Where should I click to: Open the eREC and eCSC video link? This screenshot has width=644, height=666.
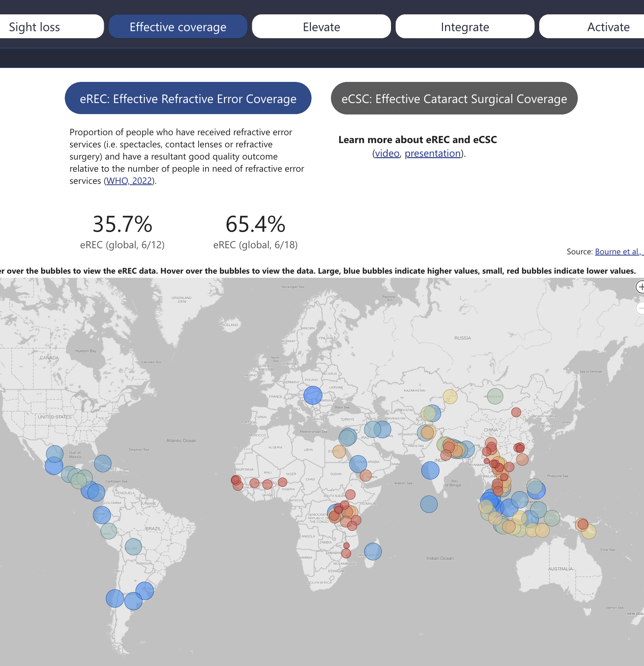(x=387, y=153)
